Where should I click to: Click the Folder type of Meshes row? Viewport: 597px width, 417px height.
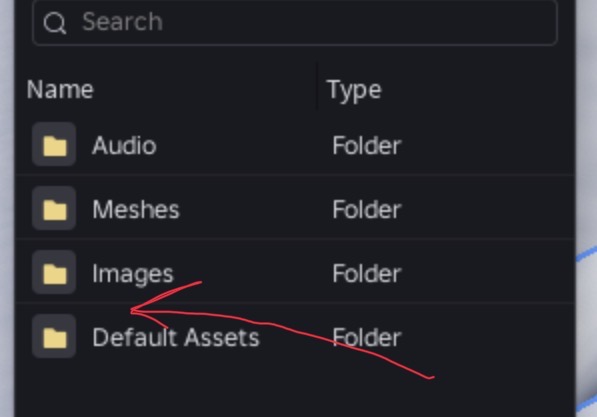367,209
